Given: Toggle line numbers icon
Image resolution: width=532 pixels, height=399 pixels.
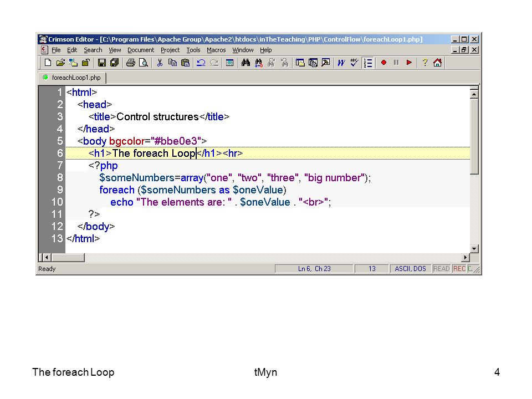Looking at the screenshot, I should click(368, 63).
